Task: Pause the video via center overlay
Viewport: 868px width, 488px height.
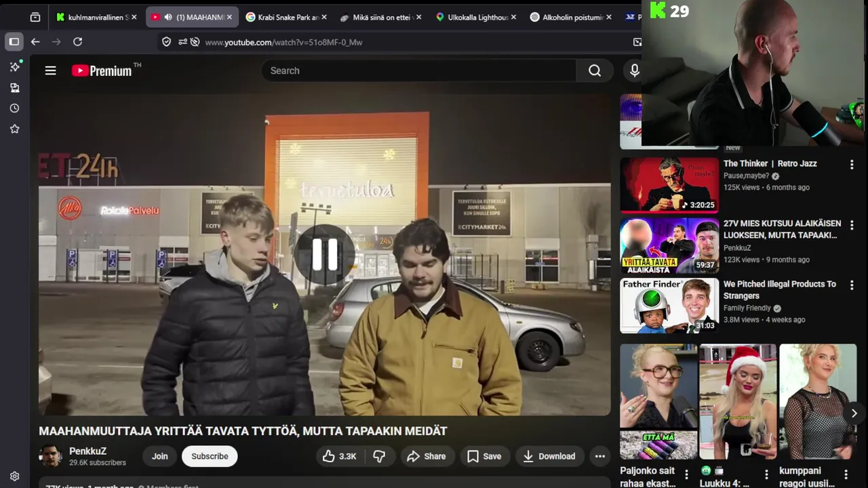Action: [x=324, y=254]
